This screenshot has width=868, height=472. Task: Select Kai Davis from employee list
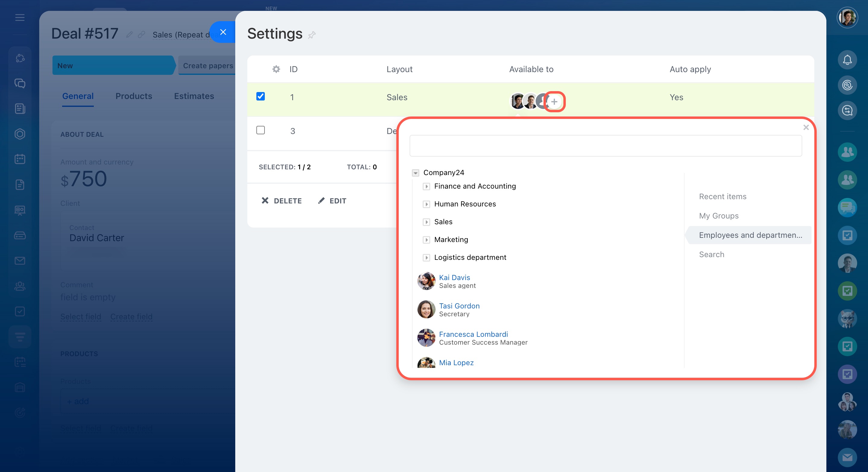click(454, 277)
